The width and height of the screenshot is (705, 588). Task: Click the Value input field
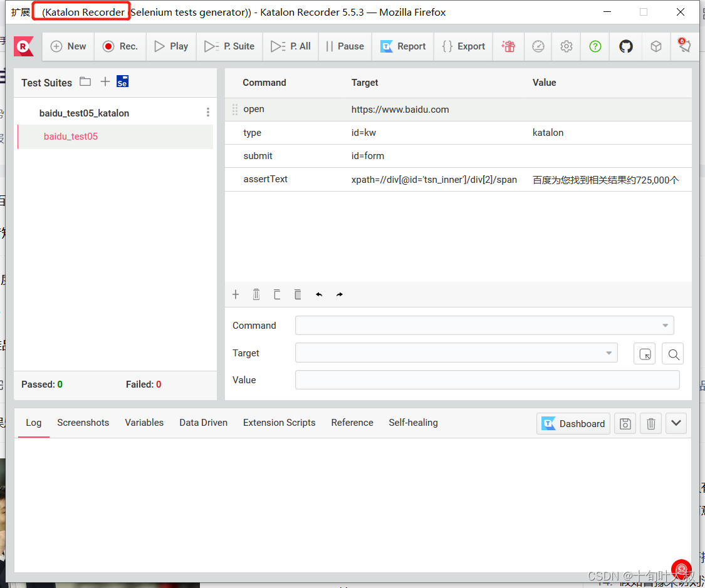tap(487, 380)
